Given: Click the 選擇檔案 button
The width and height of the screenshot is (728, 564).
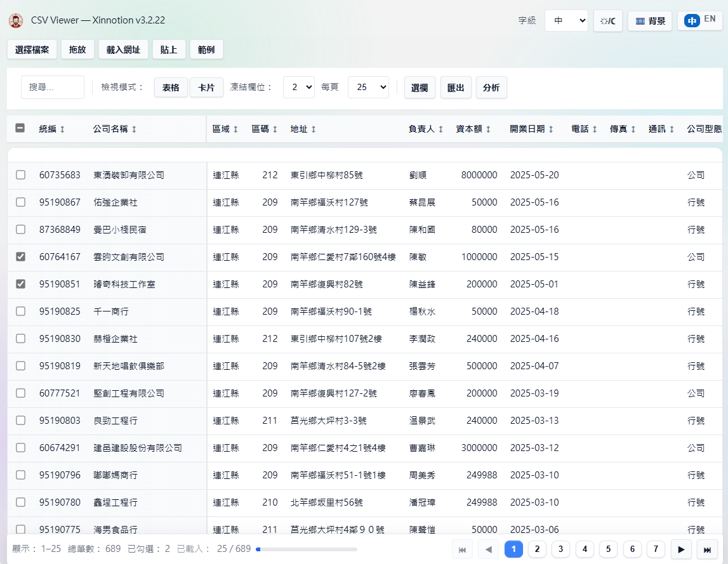Looking at the screenshot, I should (x=32, y=49).
